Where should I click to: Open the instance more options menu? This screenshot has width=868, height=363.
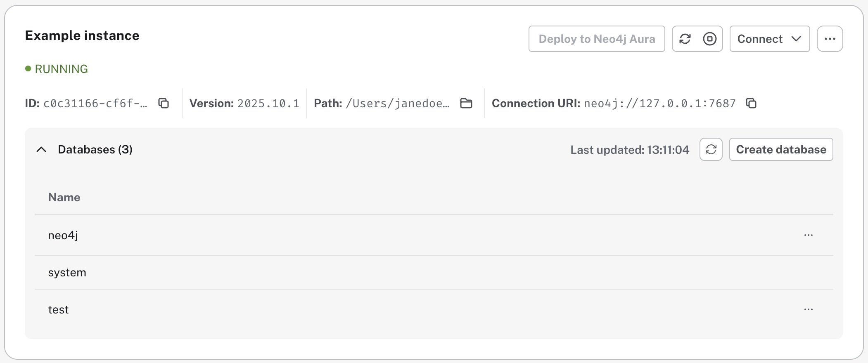click(830, 39)
